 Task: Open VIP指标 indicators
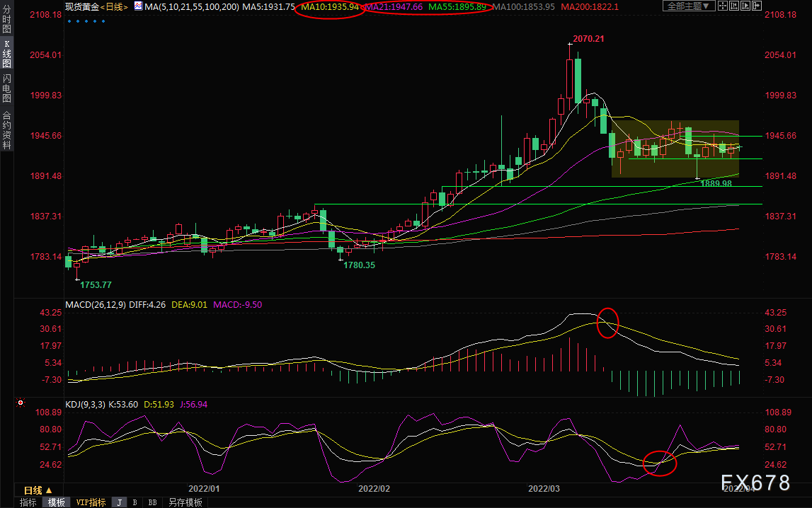[91, 502]
